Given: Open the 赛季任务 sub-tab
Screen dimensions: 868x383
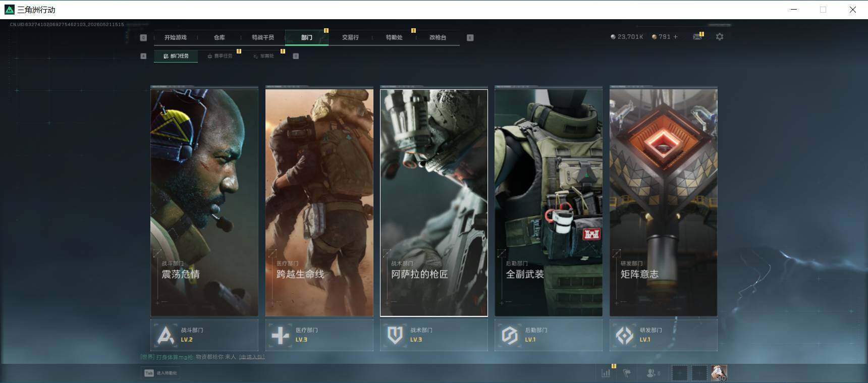Looking at the screenshot, I should coord(220,56).
